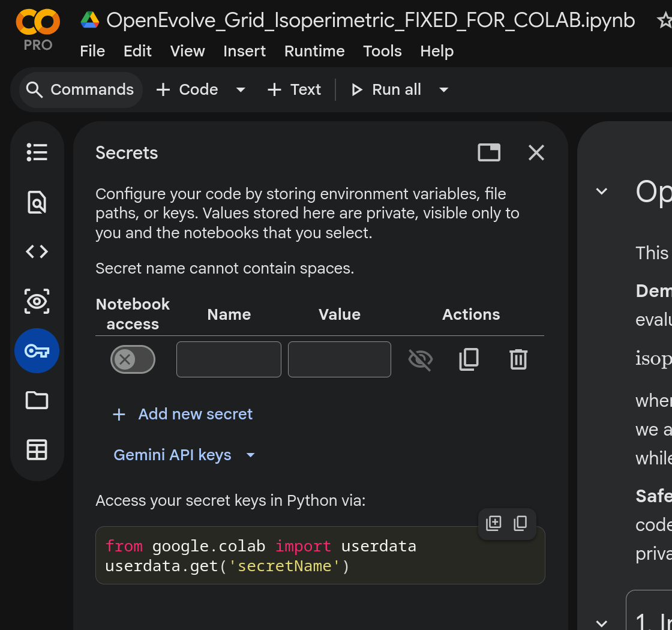Viewport: 672px width, 630px height.
Task: Toggle Notebook access switch for the secret
Action: click(133, 359)
